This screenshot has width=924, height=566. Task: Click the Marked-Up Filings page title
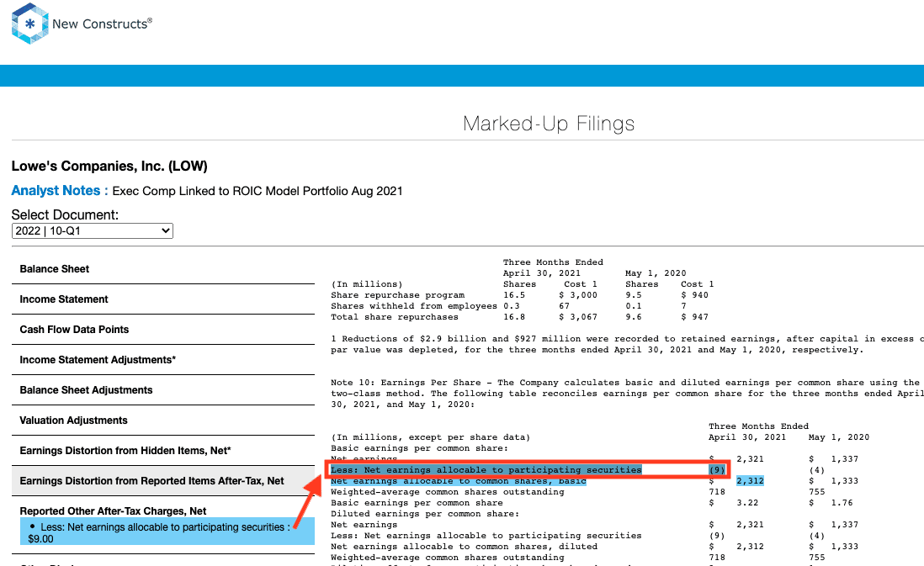[549, 124]
